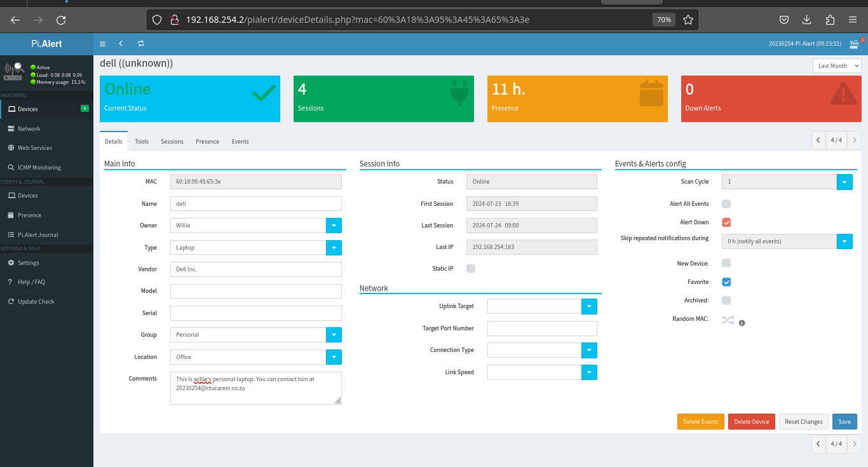The width and height of the screenshot is (868, 467).
Task: Click the Delete Device button
Action: coord(751,421)
